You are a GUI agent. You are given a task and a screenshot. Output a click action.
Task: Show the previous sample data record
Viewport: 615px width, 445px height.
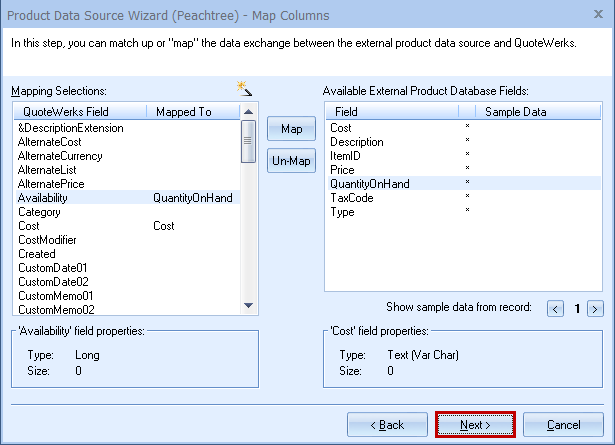click(555, 309)
